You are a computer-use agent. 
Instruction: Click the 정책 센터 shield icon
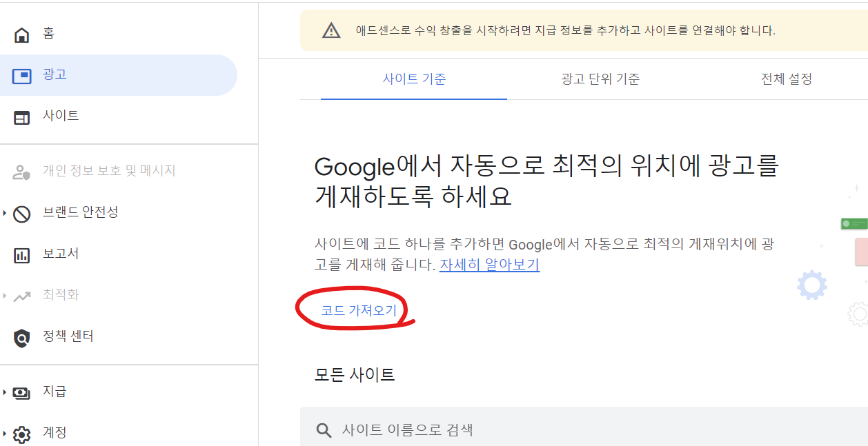point(22,338)
